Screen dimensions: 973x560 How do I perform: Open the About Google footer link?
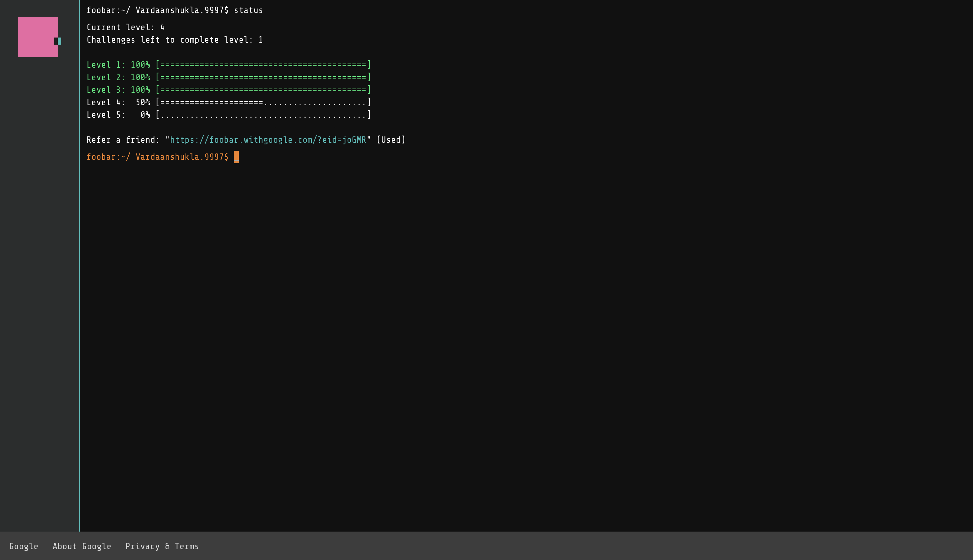coord(82,546)
